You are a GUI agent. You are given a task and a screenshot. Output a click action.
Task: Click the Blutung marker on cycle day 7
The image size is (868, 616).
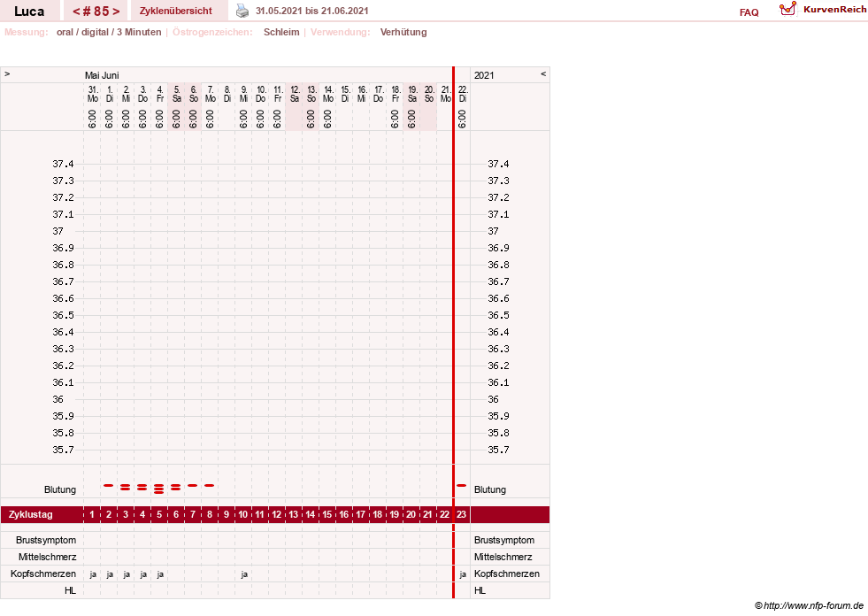tap(193, 485)
